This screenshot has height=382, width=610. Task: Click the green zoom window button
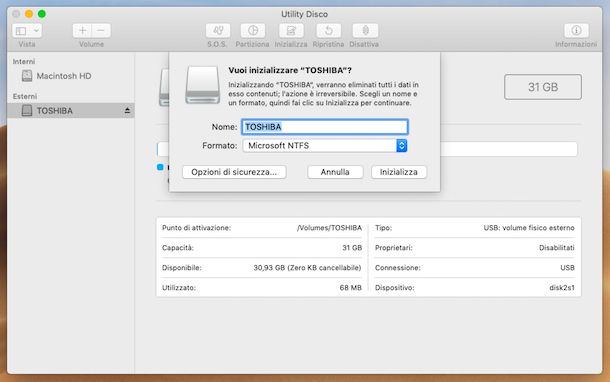[x=42, y=14]
